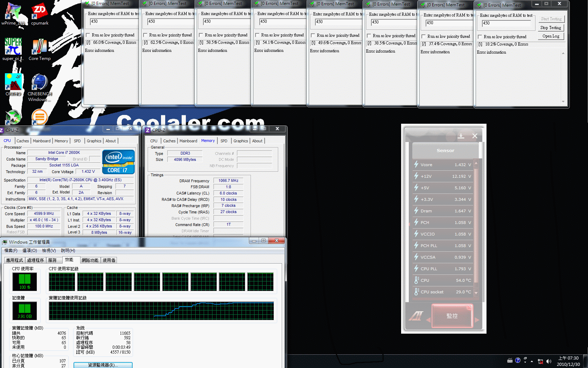The height and width of the screenshot is (368, 588).
Task: Click RAM megabytes field in 66.0% MemTest window
Action: (114, 21)
